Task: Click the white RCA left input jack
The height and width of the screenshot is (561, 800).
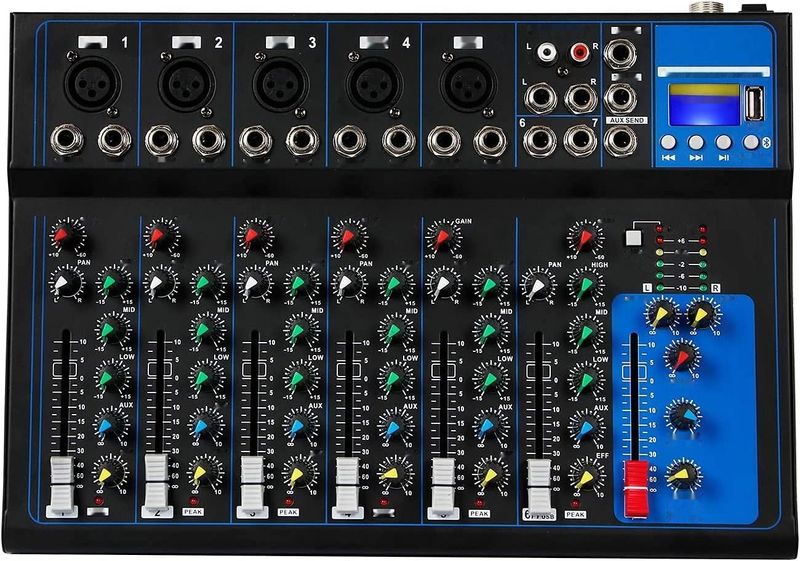Action: coord(546,50)
